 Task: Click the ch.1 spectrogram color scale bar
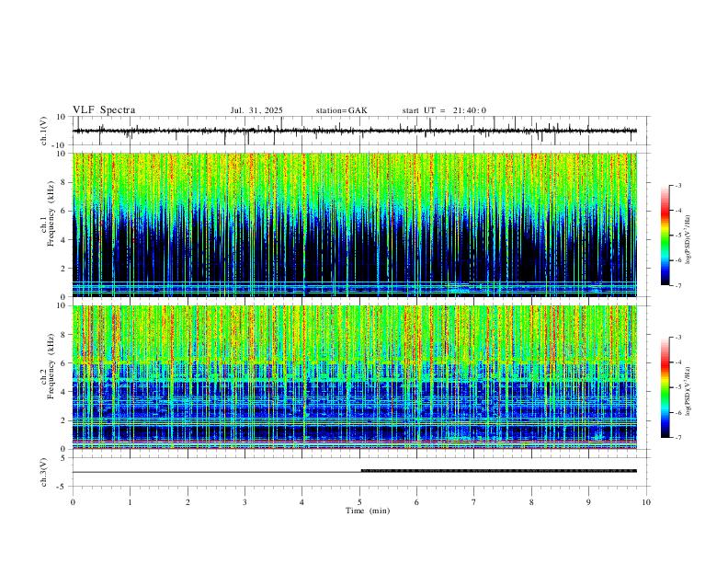pyautogui.click(x=665, y=236)
